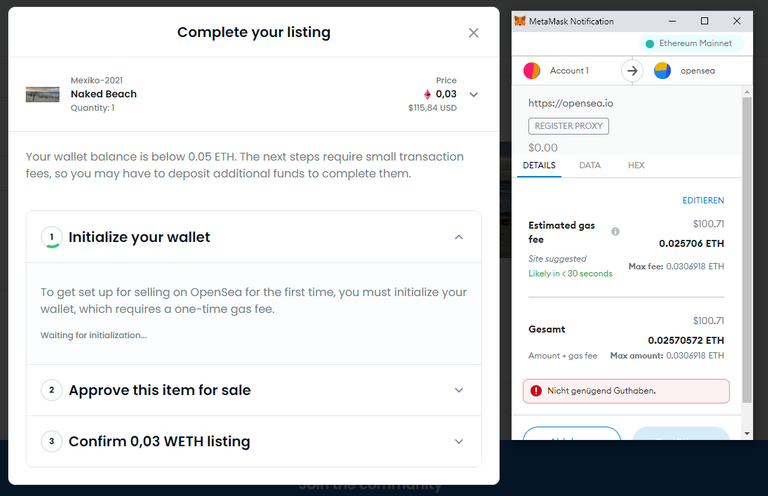Click the arrow between account and opensea
The image size is (768, 496).
(x=632, y=71)
